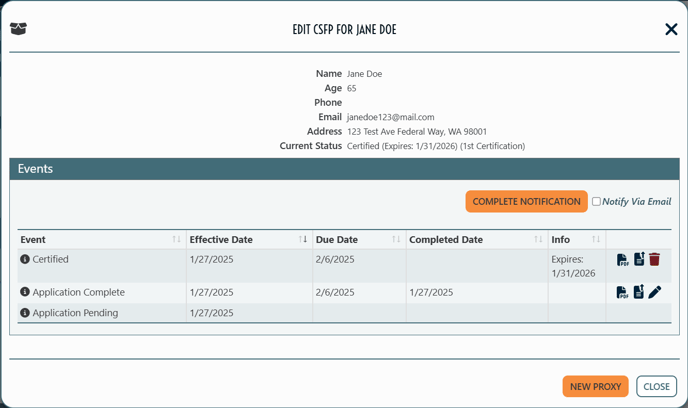Image resolution: width=688 pixels, height=408 pixels.
Task: Click upload document icon for Application Complete
Action: [x=639, y=291]
